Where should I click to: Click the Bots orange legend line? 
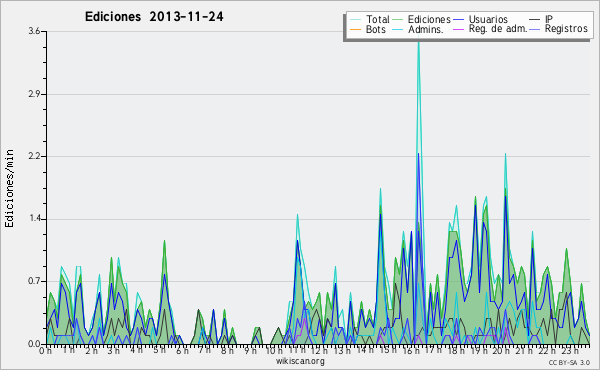coord(355,29)
